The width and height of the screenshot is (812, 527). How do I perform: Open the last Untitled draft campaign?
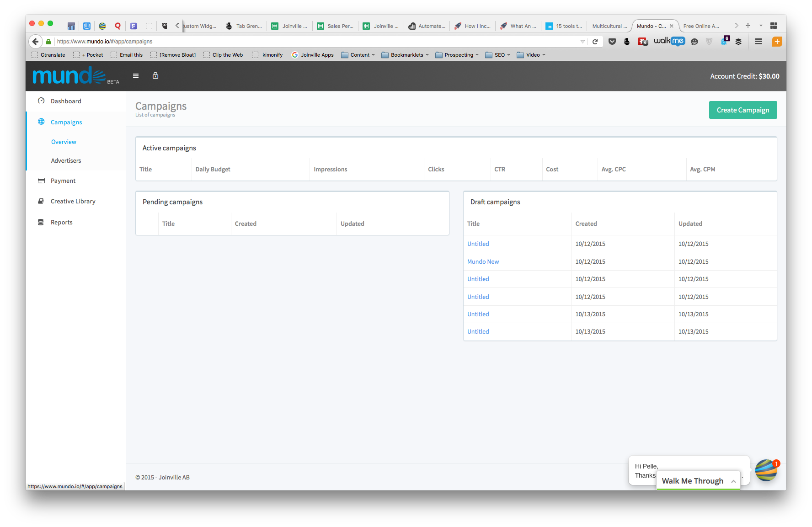click(x=478, y=331)
